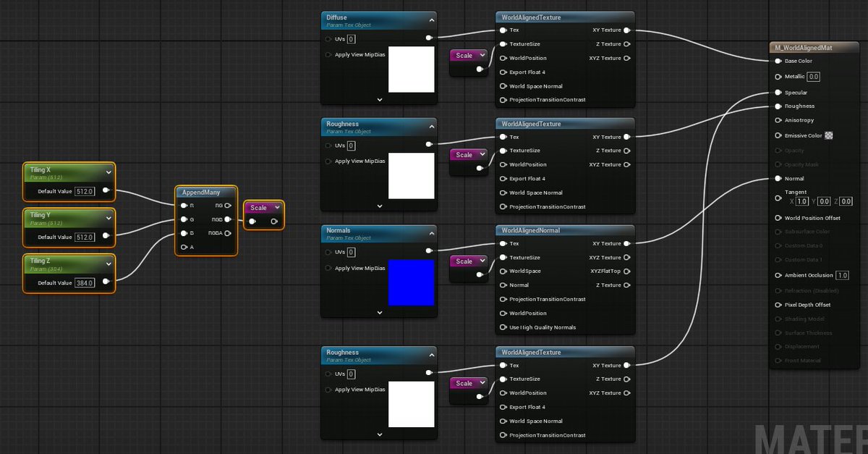Image resolution: width=868 pixels, height=454 pixels.
Task: Click the Specular input pin
Action: point(778,93)
